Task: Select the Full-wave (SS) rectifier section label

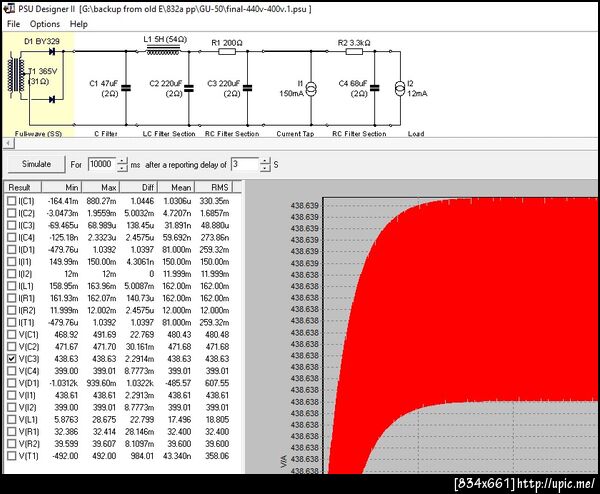Action: tap(38, 134)
